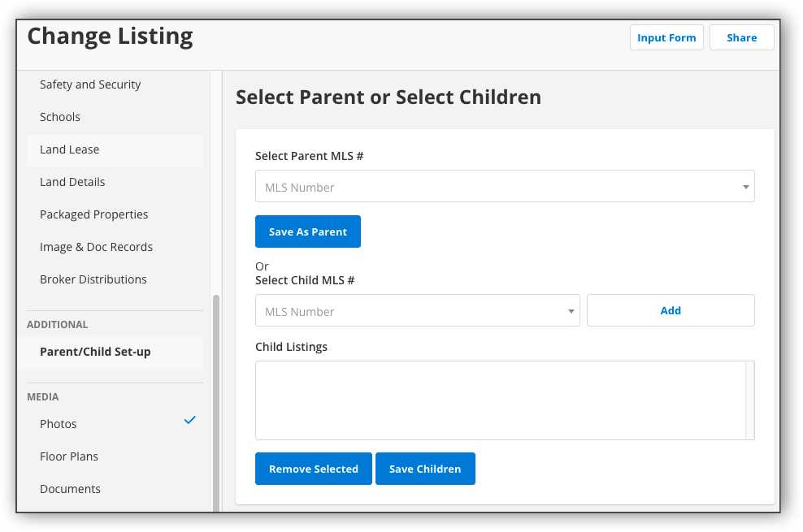Viewport: 803px width, 532px height.
Task: Click the Share button
Action: pos(741,37)
